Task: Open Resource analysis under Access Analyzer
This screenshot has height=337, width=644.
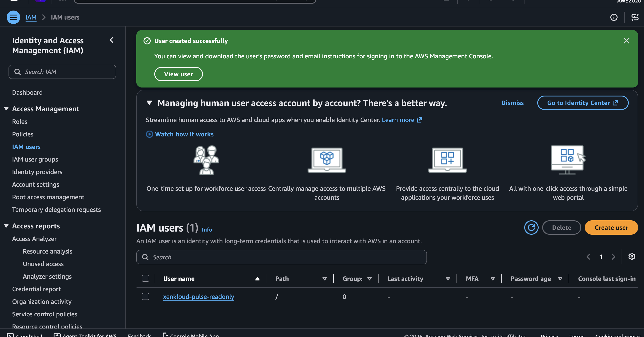Action: [48, 252]
